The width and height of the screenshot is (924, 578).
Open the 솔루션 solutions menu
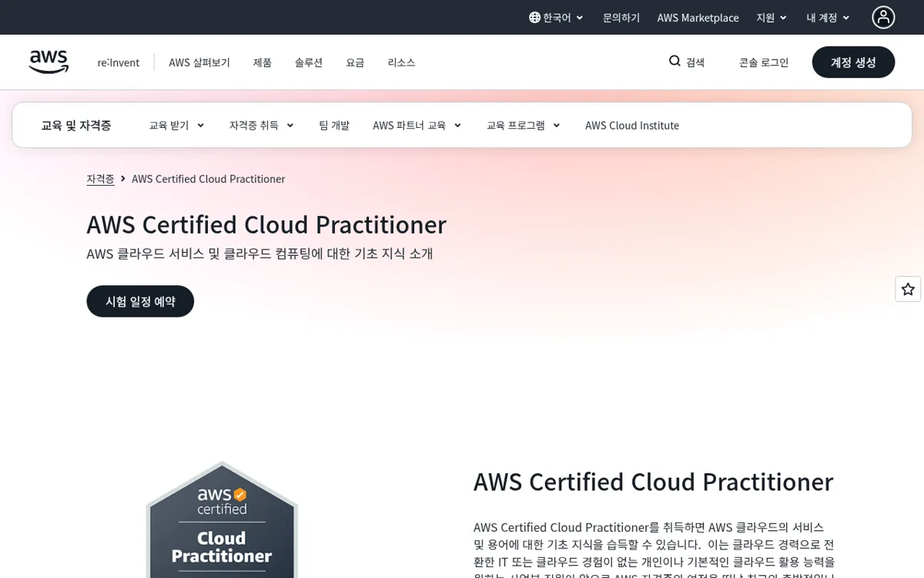[x=309, y=62]
